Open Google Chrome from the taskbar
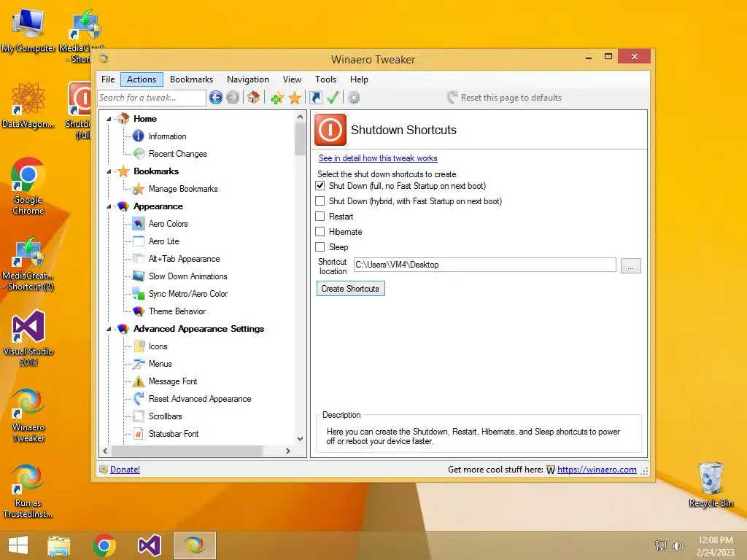 [104, 545]
